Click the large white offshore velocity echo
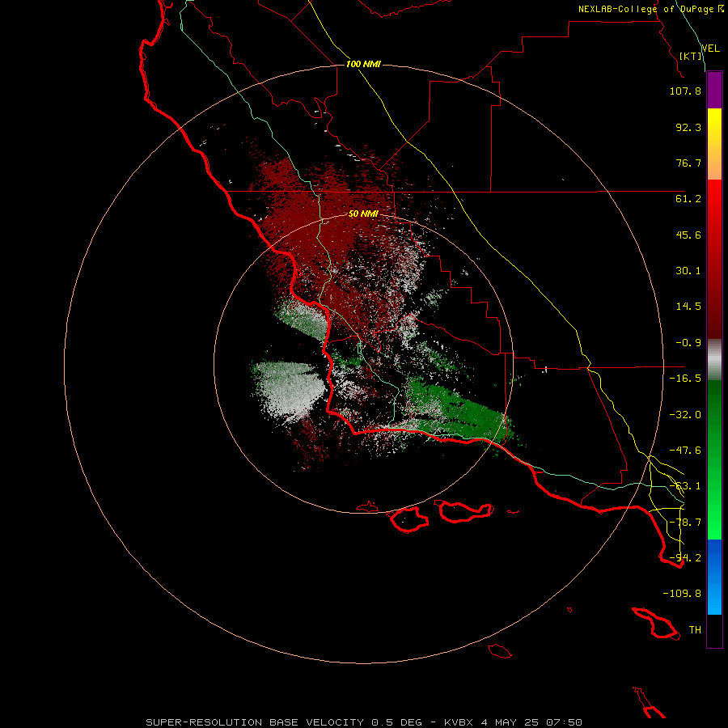Viewport: 728px width, 728px height. [x=288, y=389]
